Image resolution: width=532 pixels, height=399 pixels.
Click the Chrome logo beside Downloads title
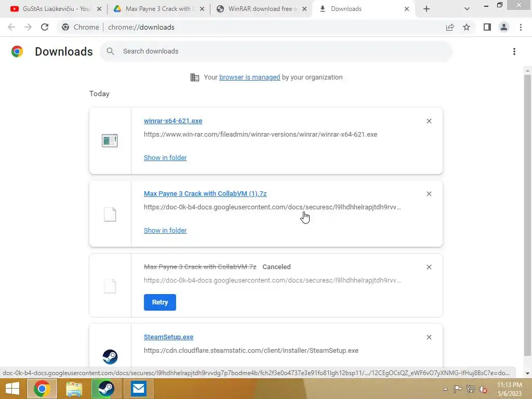(x=17, y=51)
